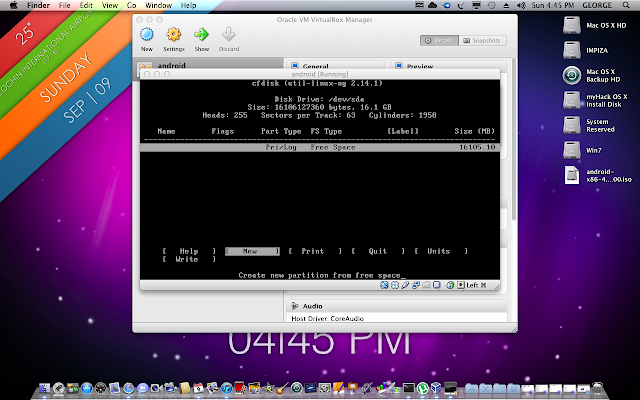This screenshot has height=400, width=640.
Task: Click the USB devices status icon
Action: pos(405,285)
